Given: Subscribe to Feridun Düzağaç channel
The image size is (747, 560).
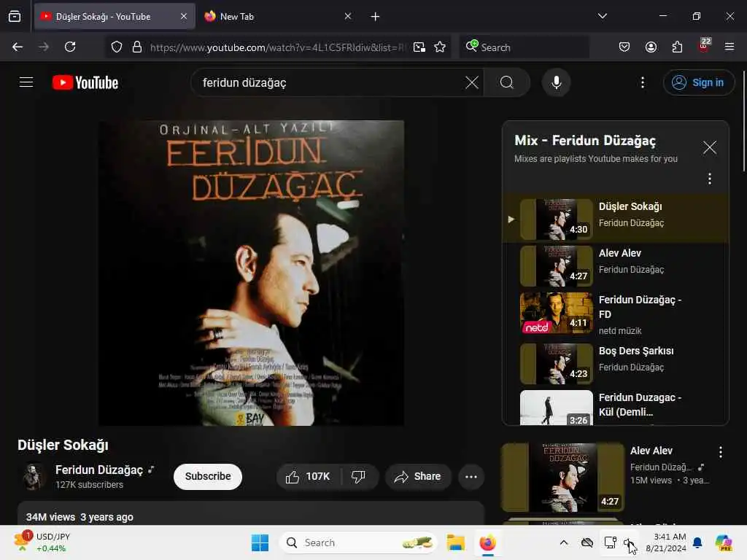Looking at the screenshot, I should [208, 477].
